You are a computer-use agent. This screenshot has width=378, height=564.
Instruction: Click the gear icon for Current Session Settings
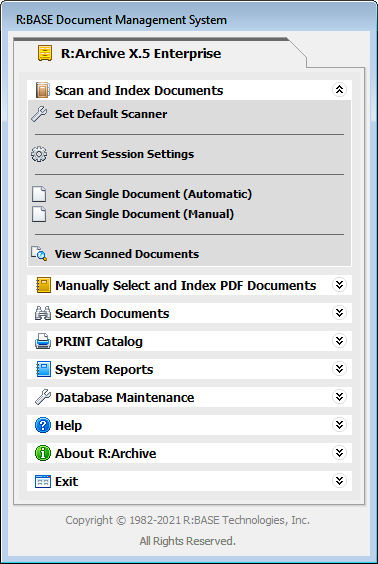tap(39, 154)
